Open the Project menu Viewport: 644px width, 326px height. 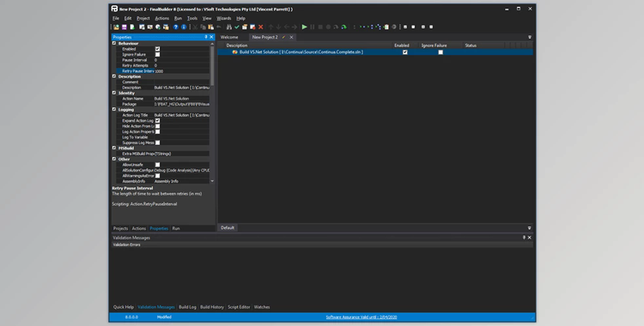(143, 18)
